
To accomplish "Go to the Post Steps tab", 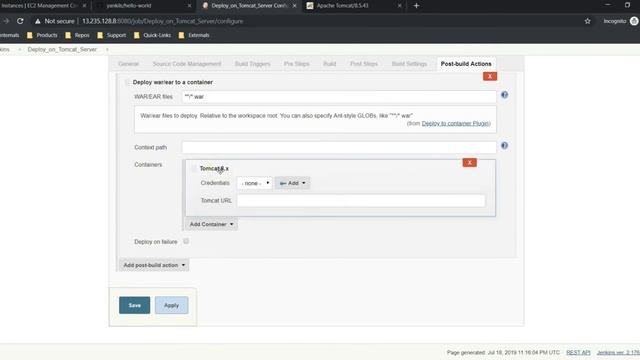I will point(364,64).
